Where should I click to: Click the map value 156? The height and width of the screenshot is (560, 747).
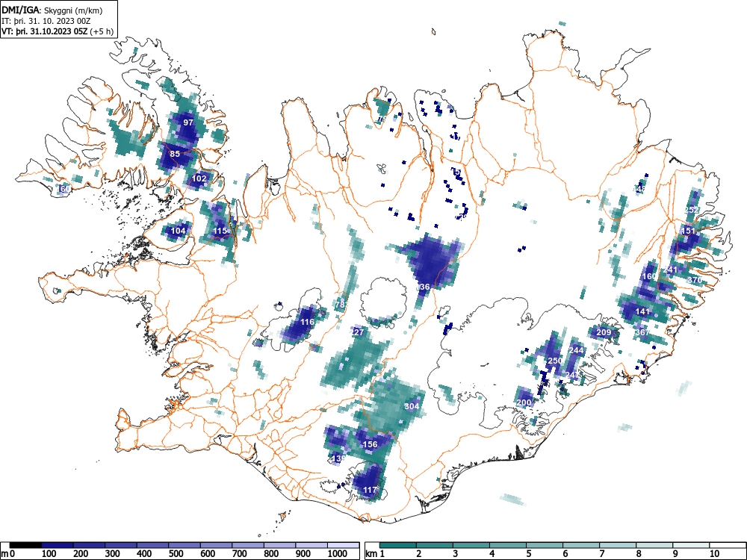pos(371,444)
